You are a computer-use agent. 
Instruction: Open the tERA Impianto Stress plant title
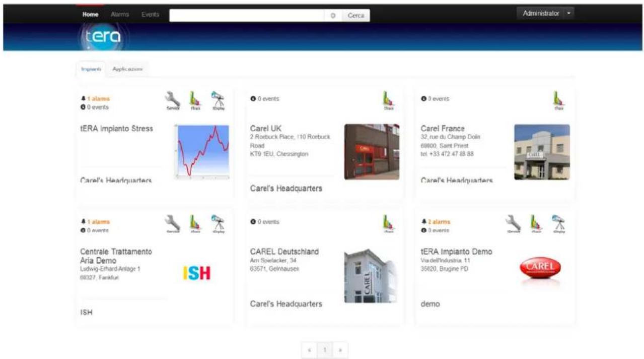(116, 129)
